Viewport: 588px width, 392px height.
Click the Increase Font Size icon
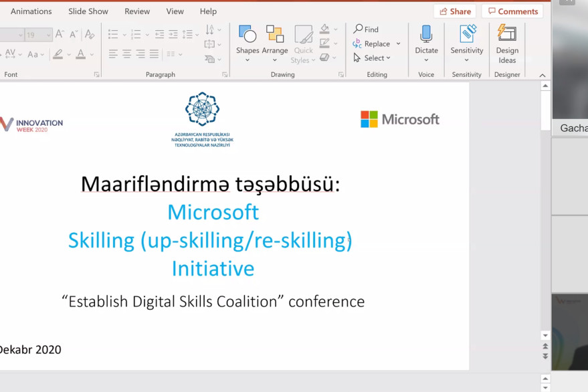[60, 35]
